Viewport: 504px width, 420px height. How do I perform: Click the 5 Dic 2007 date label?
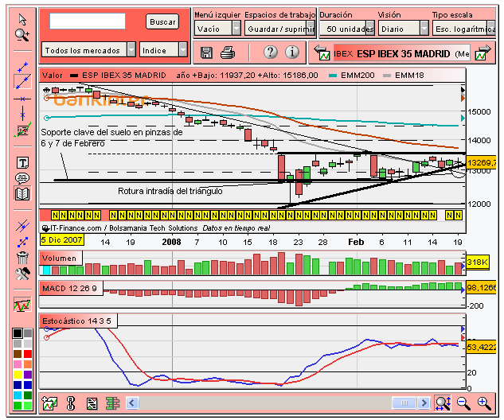[x=62, y=240]
